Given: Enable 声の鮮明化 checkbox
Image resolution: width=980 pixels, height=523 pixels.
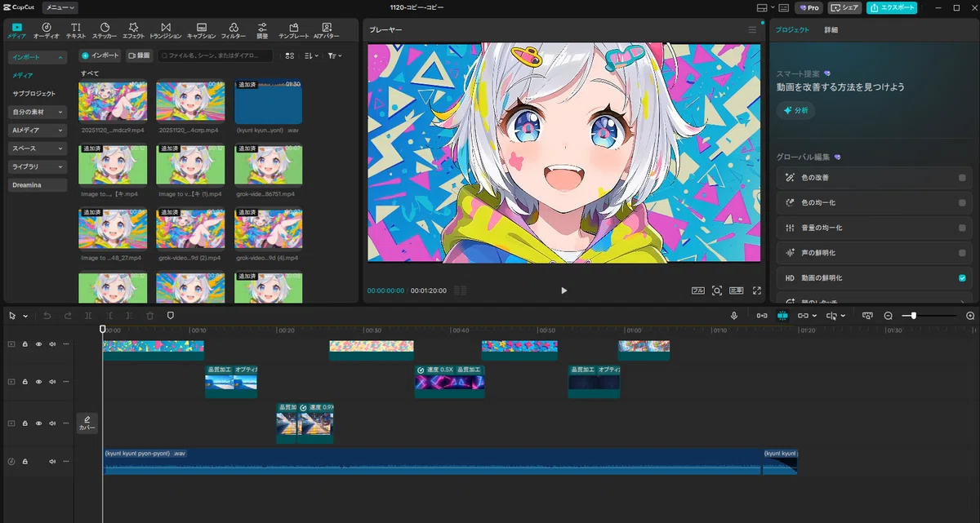Looking at the screenshot, I should (962, 253).
